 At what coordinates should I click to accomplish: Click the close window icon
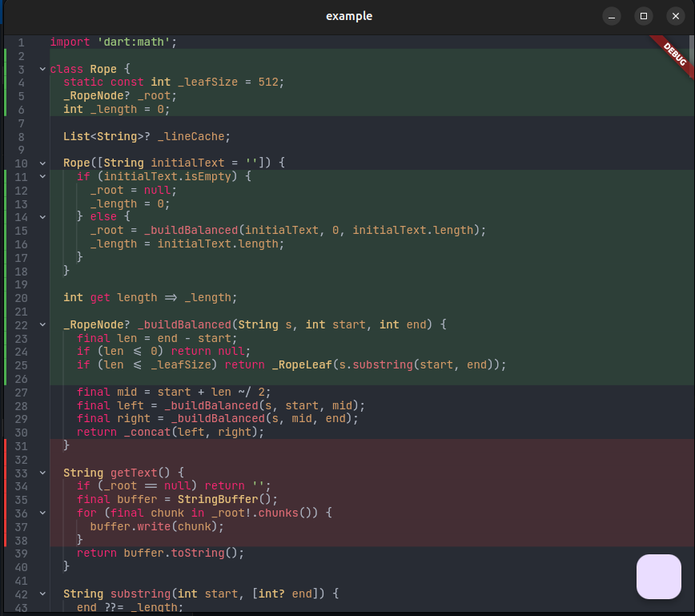tap(675, 16)
